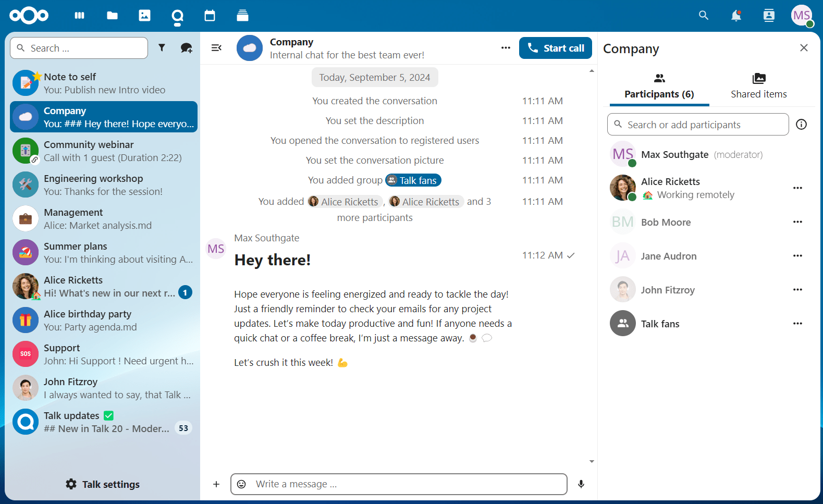Select the Participants (6) tab
Screen dimensions: 823x504
[x=659, y=87]
